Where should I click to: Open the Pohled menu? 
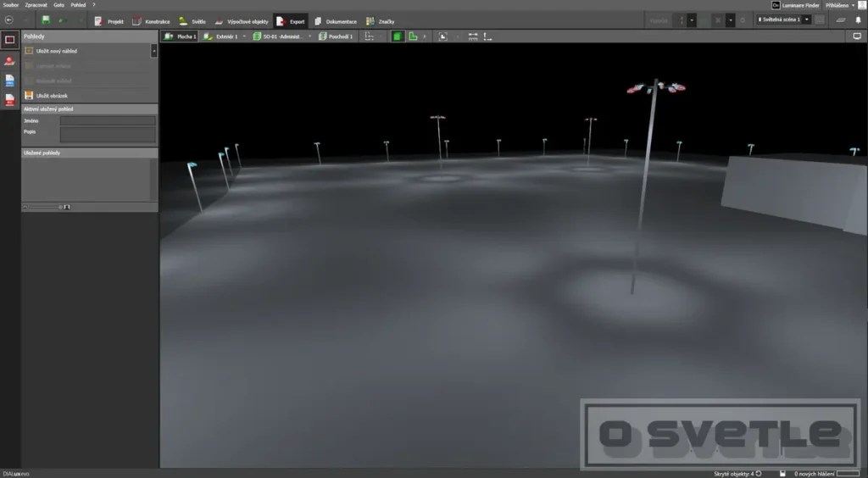click(x=78, y=5)
